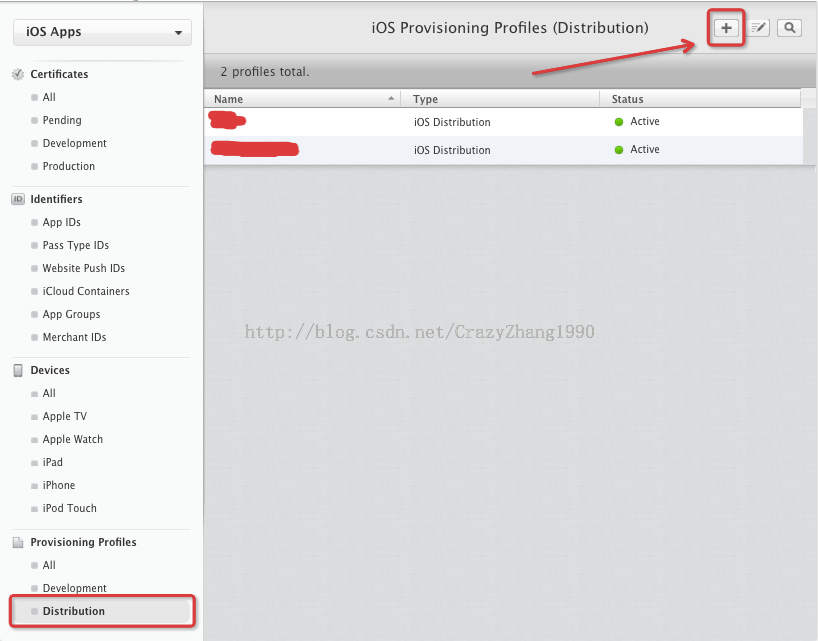This screenshot has height=641, width=818.
Task: Click the Certificates section icon
Action: tap(18, 74)
